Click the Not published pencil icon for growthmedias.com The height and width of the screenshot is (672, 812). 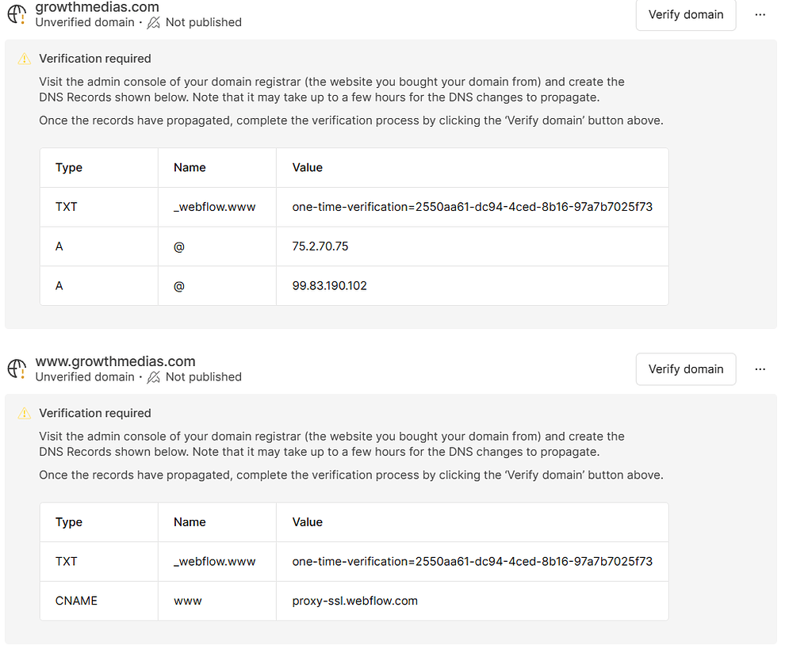152,22
